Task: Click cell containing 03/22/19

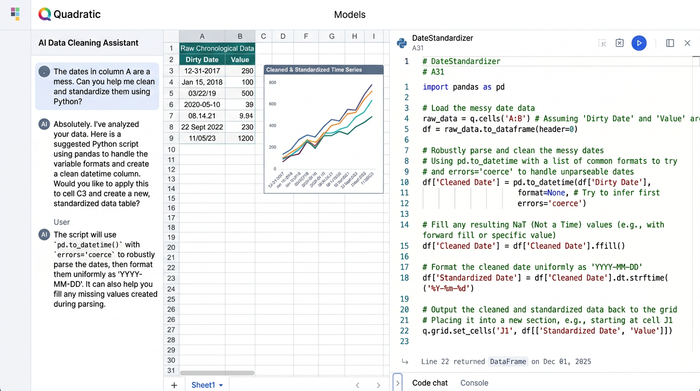Action: tap(202, 93)
